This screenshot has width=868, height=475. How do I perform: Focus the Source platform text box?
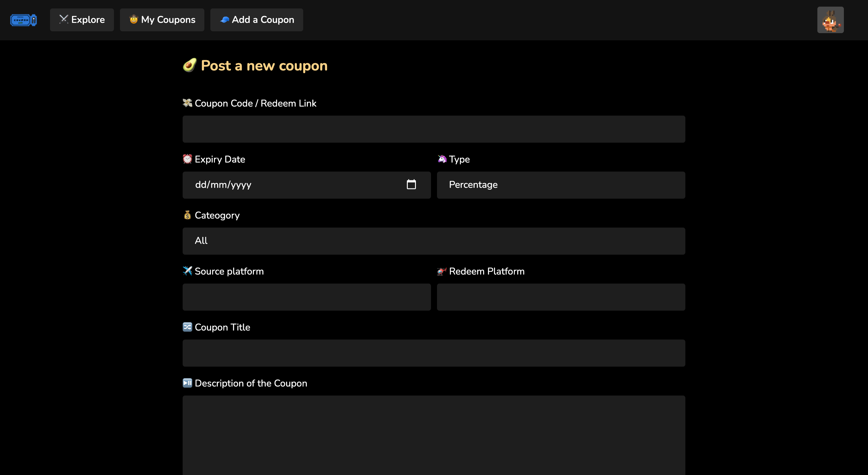(306, 297)
